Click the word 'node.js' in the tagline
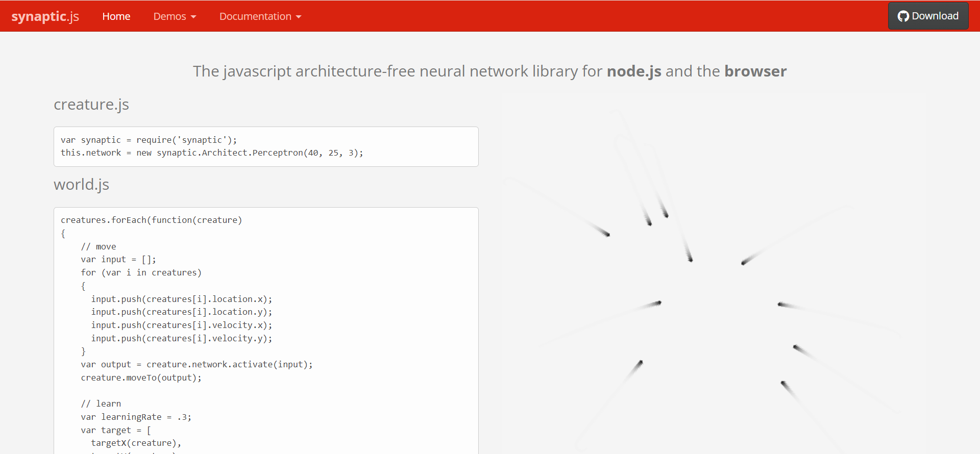The image size is (980, 454). coord(634,71)
